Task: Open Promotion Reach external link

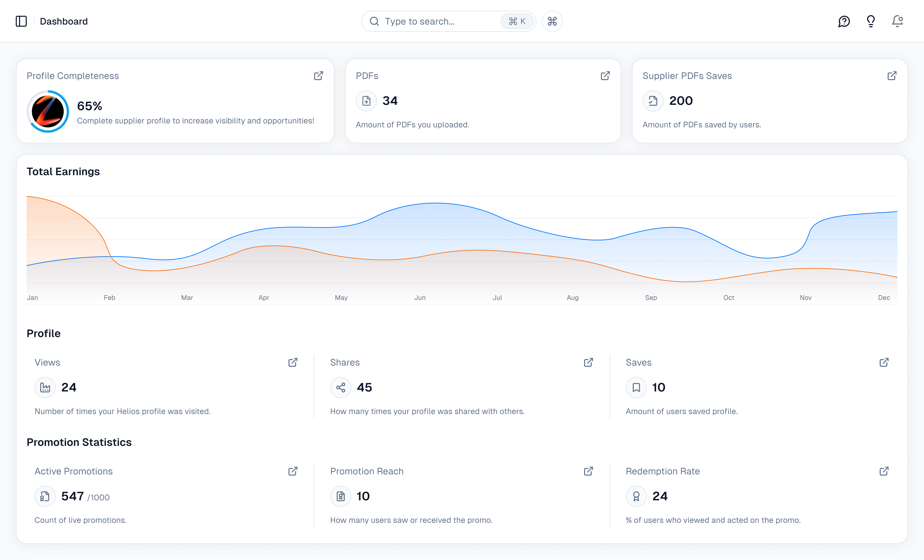Action: click(x=588, y=471)
